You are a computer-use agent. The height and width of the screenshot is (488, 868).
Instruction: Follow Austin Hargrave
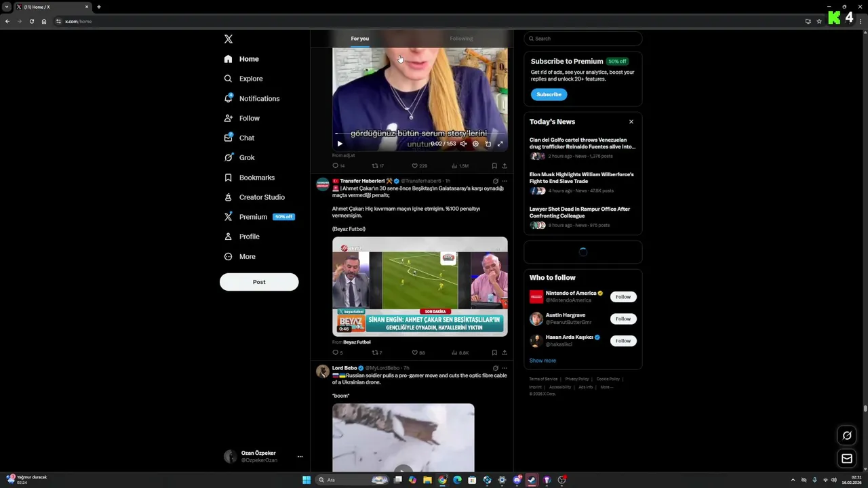pos(623,319)
